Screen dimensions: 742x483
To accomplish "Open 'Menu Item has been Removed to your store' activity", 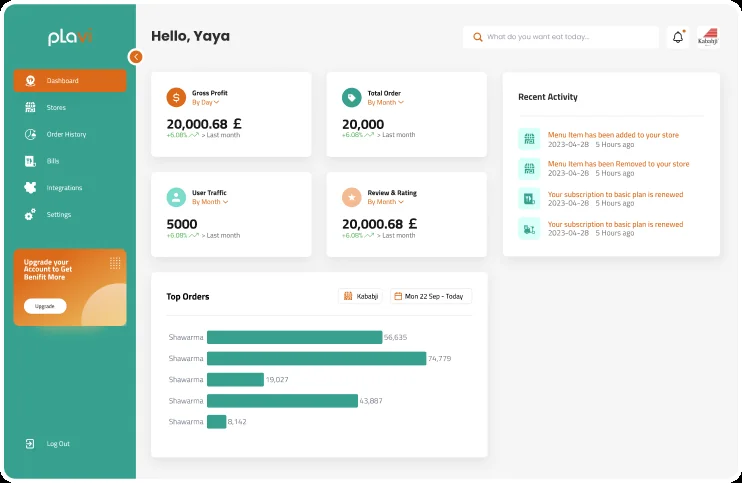I will point(618,164).
